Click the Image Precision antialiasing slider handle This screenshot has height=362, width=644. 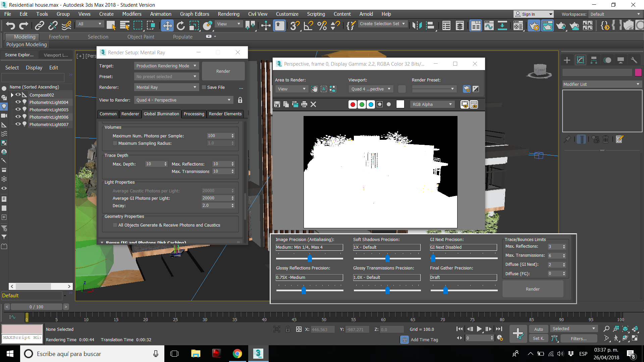point(310,258)
